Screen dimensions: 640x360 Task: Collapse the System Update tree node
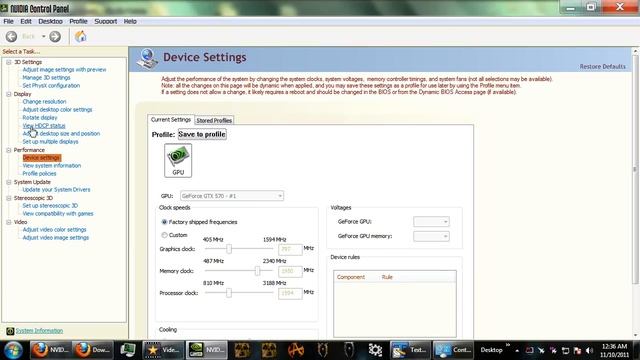tap(9, 182)
